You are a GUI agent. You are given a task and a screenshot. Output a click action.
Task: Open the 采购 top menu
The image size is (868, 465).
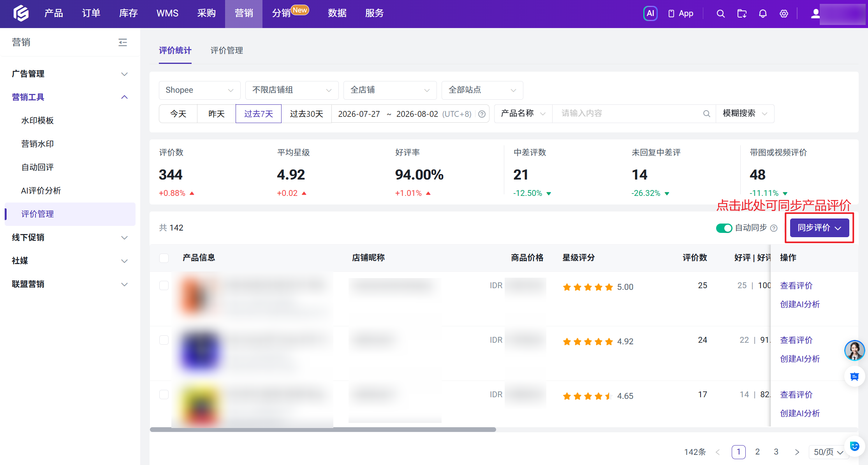206,14
